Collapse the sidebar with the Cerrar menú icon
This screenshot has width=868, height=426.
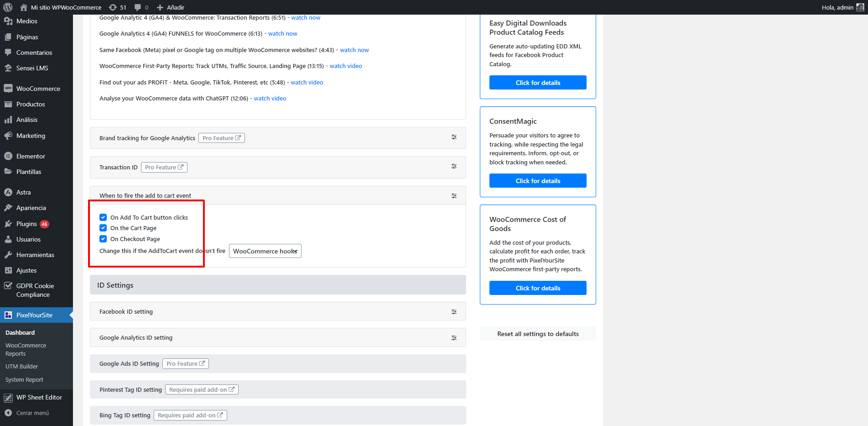(x=8, y=413)
